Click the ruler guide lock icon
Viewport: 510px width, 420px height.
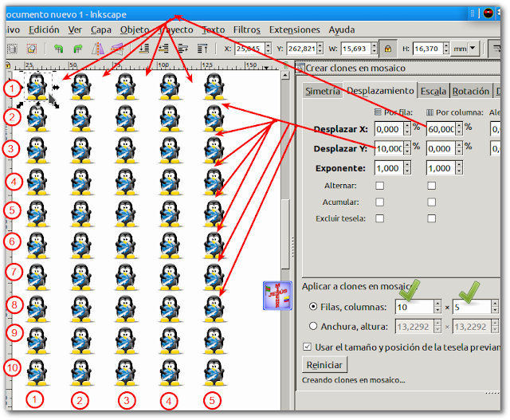tap(8, 65)
